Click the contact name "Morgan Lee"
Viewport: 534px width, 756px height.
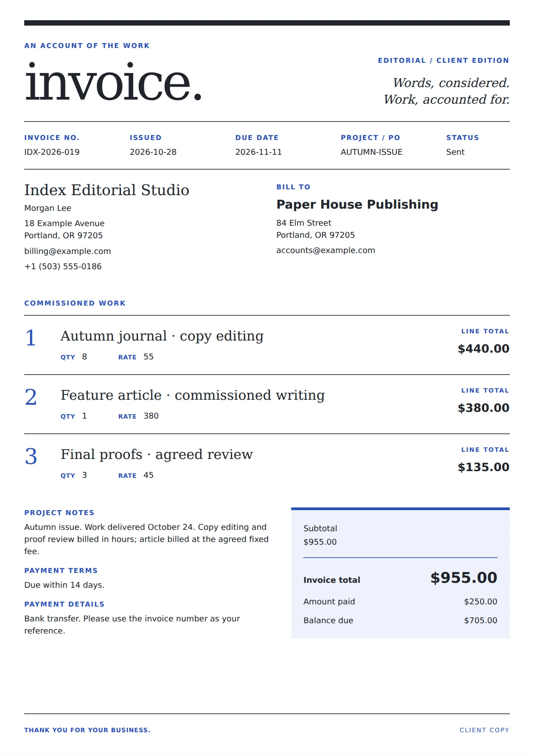[x=48, y=208]
